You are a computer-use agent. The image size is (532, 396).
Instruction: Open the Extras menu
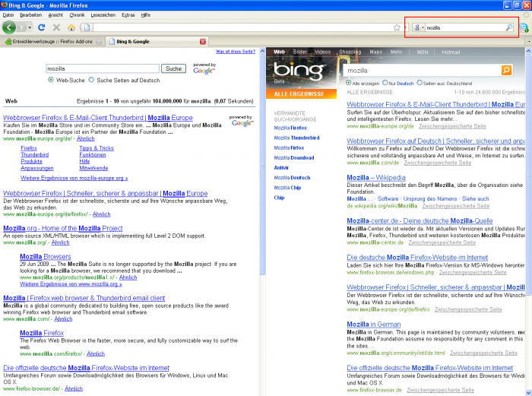128,15
